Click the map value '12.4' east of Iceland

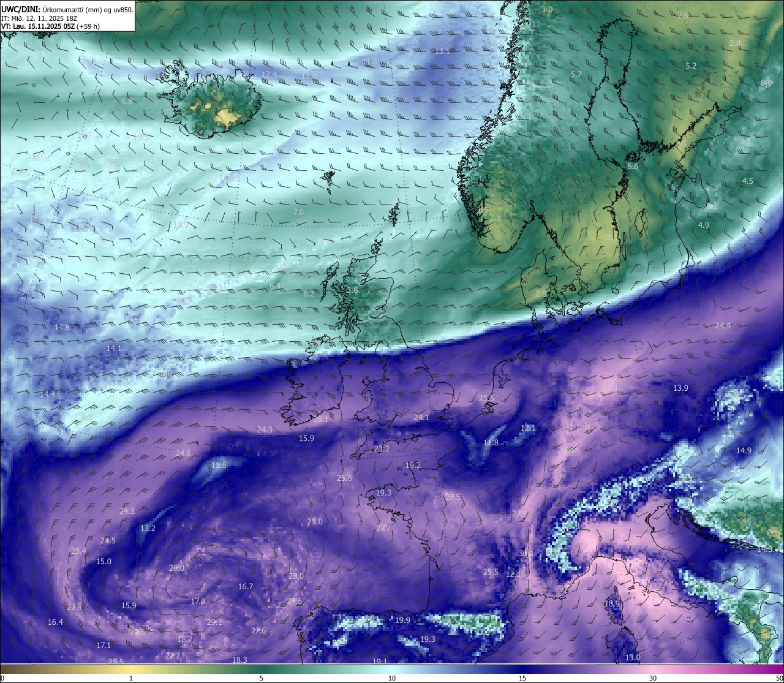269,74
